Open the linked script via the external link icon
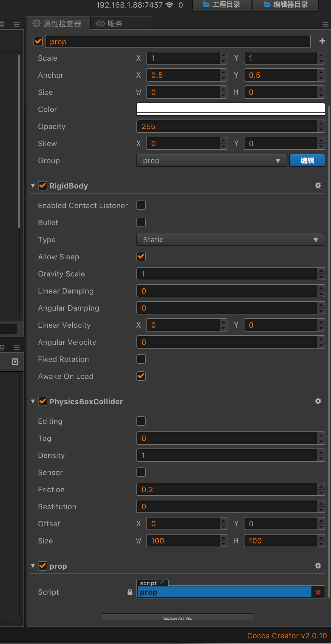This screenshot has height=644, width=331. pos(161,583)
